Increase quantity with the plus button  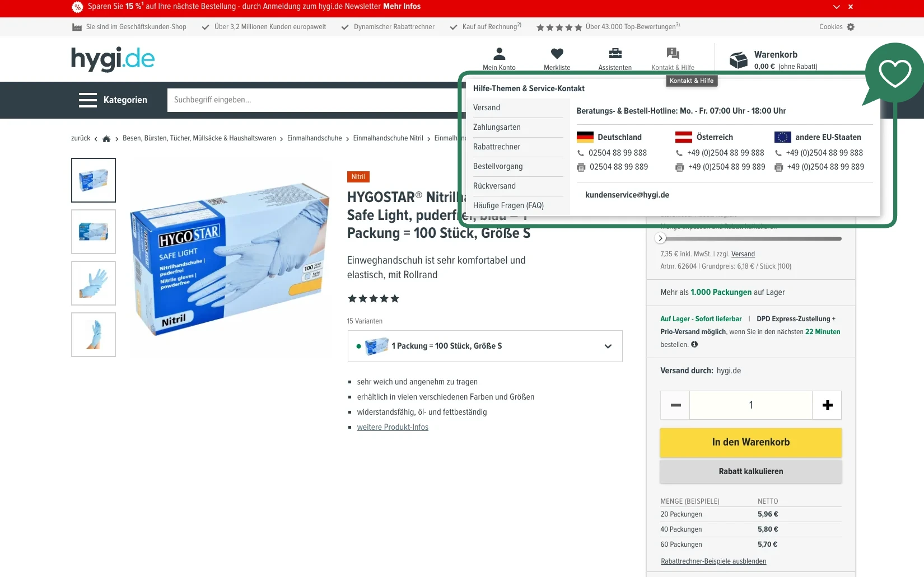coord(827,405)
